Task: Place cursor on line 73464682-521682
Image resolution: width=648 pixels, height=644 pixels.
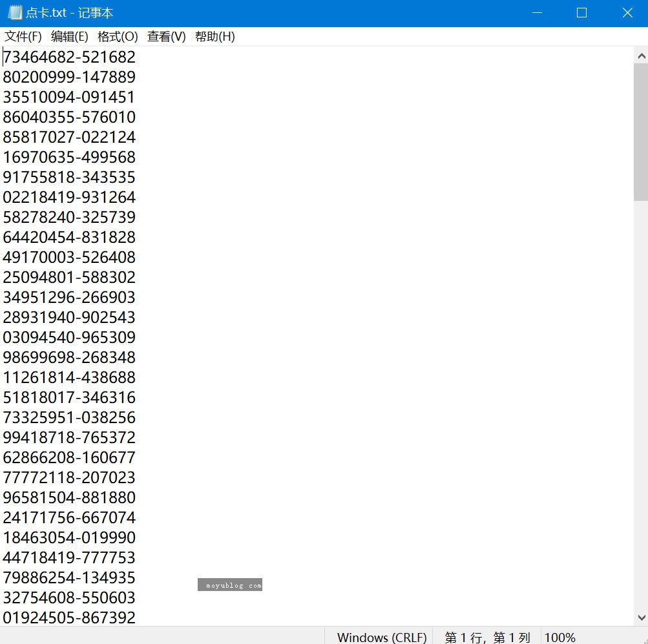Action: pyautogui.click(x=69, y=57)
